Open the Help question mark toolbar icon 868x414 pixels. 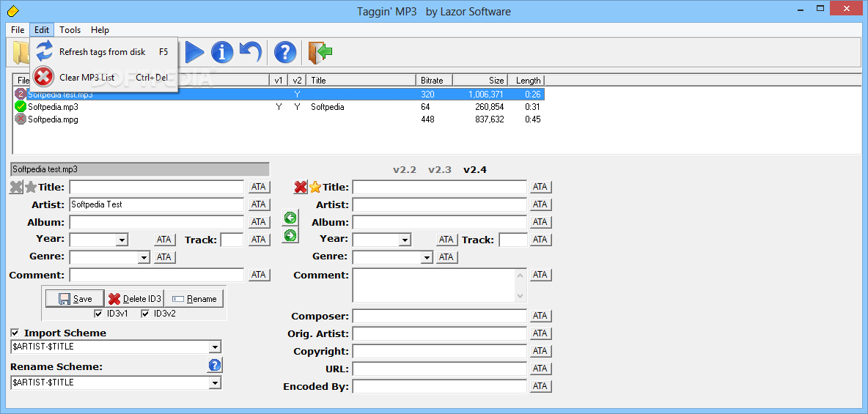coord(285,52)
